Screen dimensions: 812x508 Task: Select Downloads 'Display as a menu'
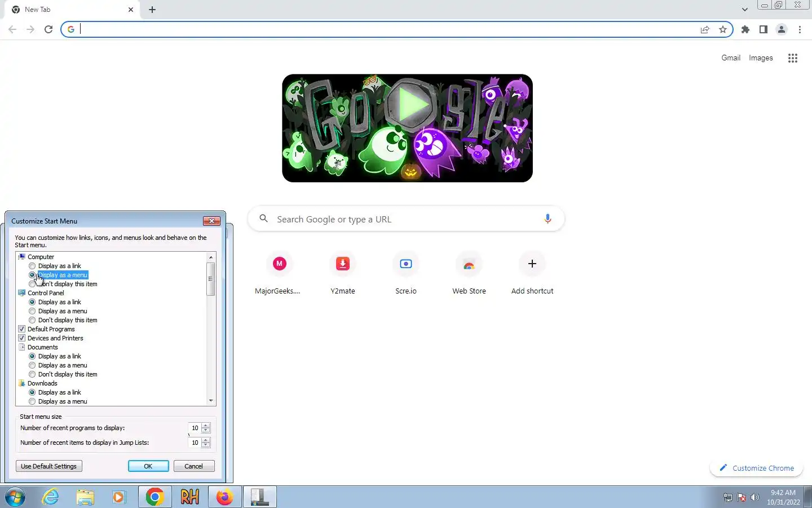click(32, 401)
